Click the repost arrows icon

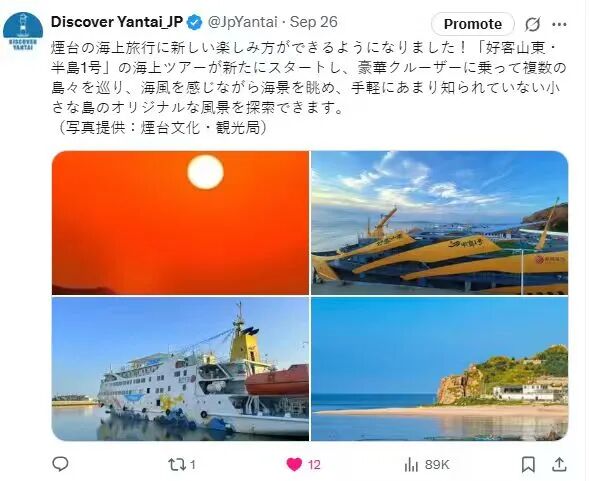[x=176, y=465]
